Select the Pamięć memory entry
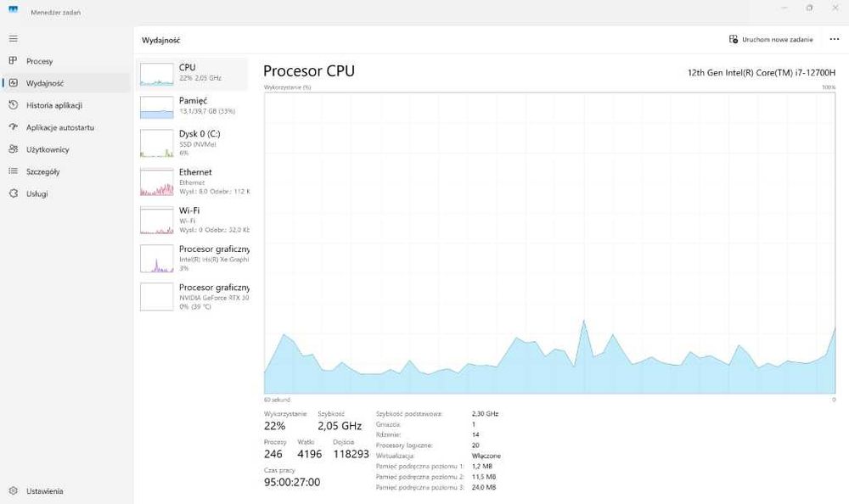Screen dimensions: 849x504 point(193,105)
